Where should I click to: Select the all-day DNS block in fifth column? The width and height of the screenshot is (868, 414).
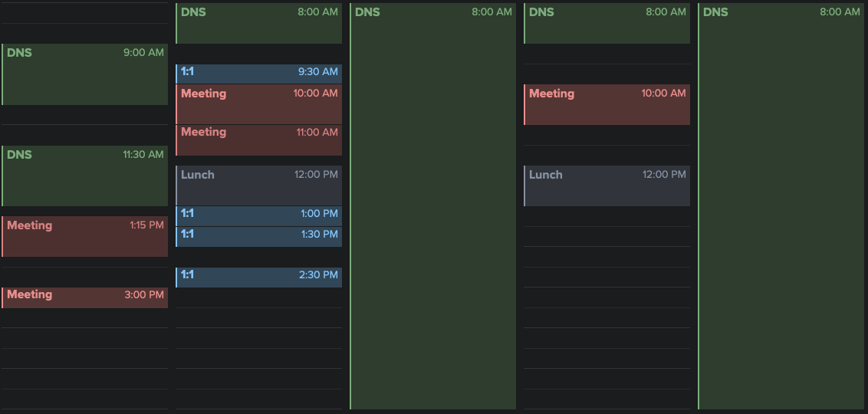pos(781,206)
